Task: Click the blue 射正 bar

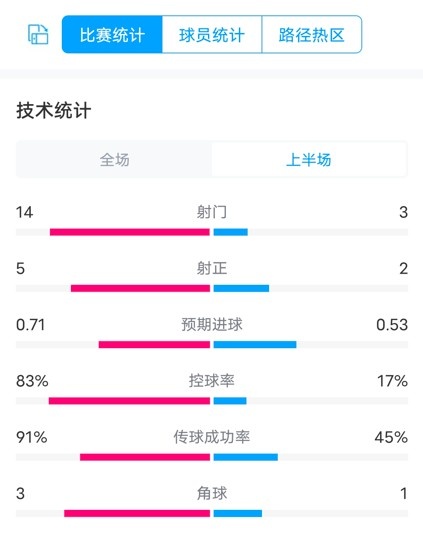Action: [x=241, y=288]
